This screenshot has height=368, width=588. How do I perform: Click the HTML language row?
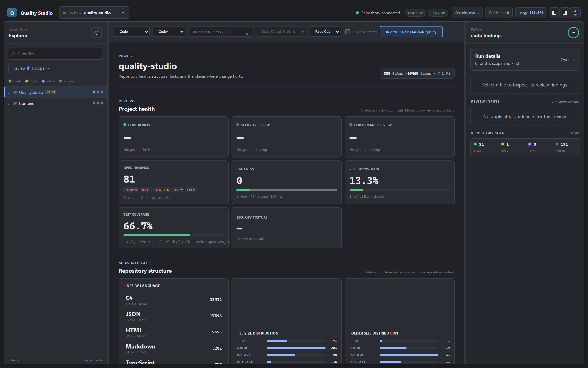(173, 332)
